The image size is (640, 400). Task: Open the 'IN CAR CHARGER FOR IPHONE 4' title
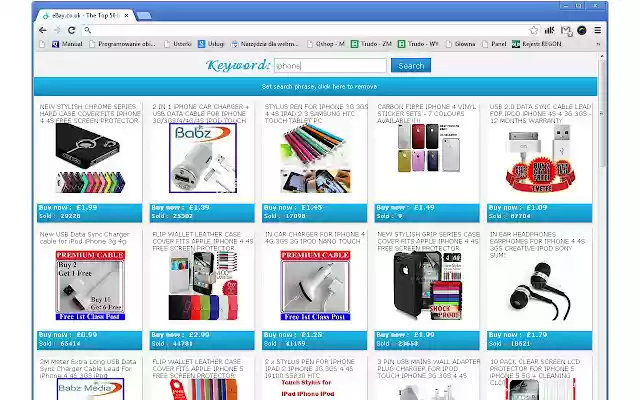314,238
